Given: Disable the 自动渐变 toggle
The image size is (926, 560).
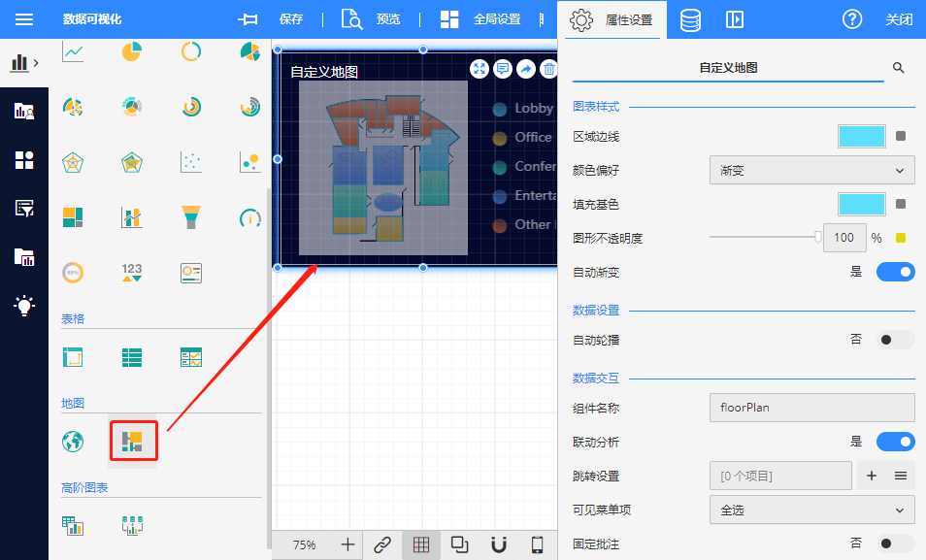Looking at the screenshot, I should point(895,273).
